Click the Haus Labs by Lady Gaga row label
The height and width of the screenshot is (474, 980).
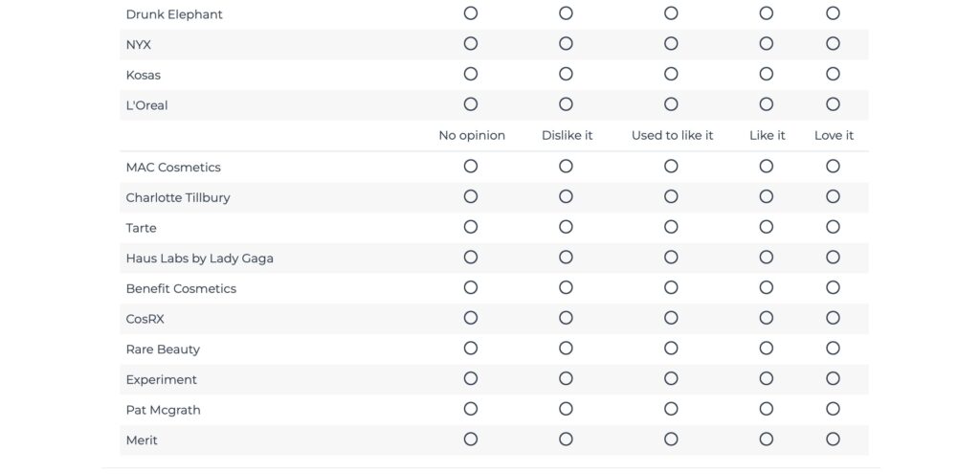pyautogui.click(x=199, y=259)
